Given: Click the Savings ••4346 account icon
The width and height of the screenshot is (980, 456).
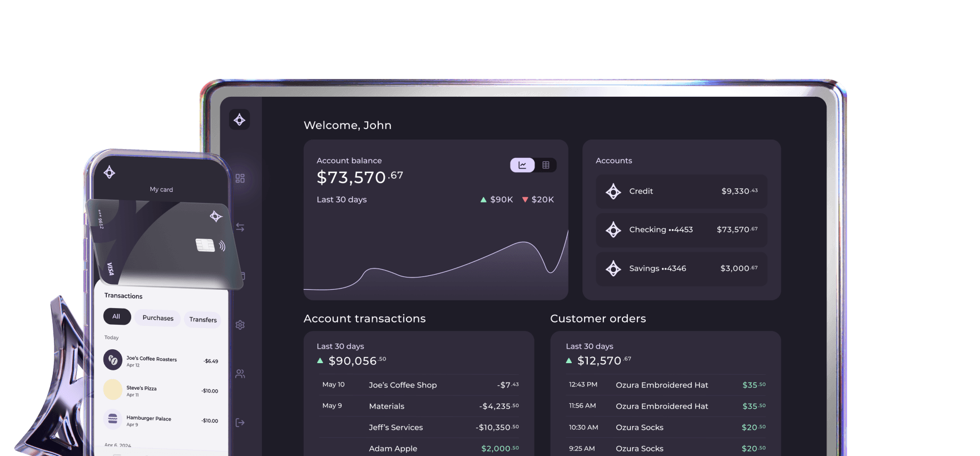Looking at the screenshot, I should [x=613, y=269].
